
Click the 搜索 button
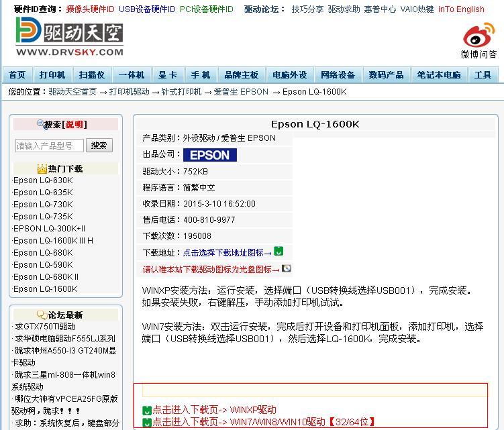(99, 146)
